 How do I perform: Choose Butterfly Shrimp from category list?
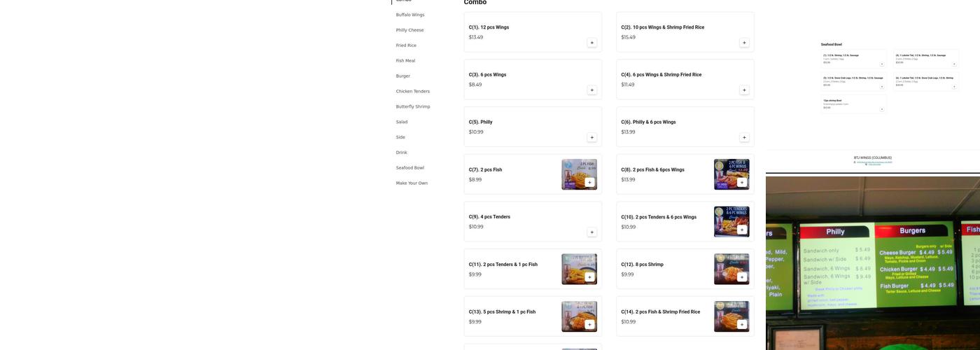coord(413,106)
